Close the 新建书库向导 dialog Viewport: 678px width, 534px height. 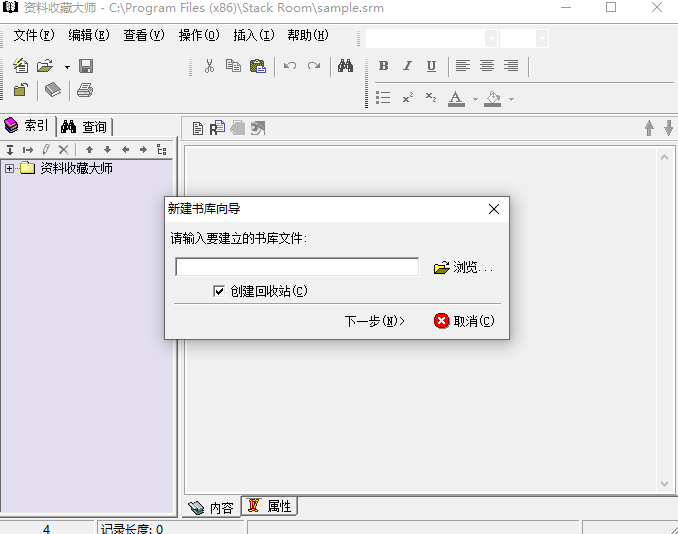[494, 209]
